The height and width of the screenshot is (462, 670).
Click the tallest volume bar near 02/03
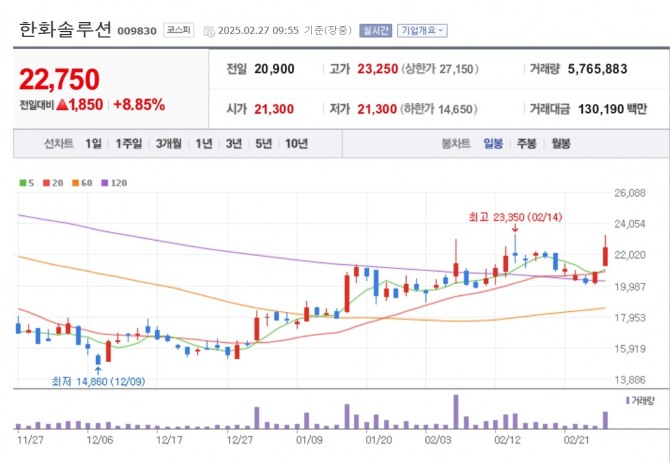[x=456, y=412]
